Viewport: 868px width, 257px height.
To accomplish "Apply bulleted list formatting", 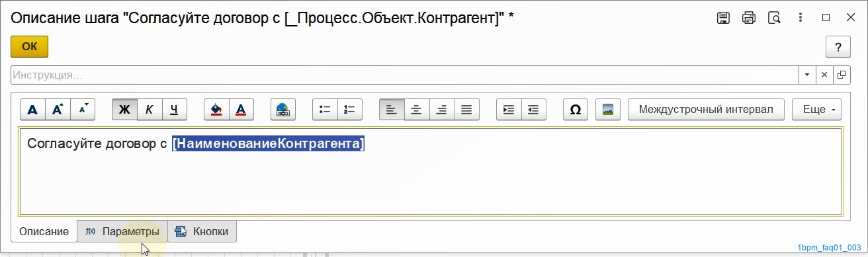I will [x=325, y=110].
